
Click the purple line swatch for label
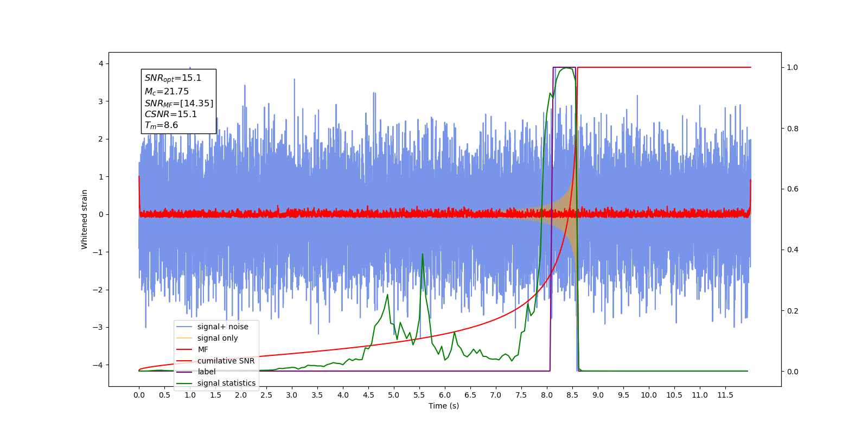pyautogui.click(x=184, y=372)
